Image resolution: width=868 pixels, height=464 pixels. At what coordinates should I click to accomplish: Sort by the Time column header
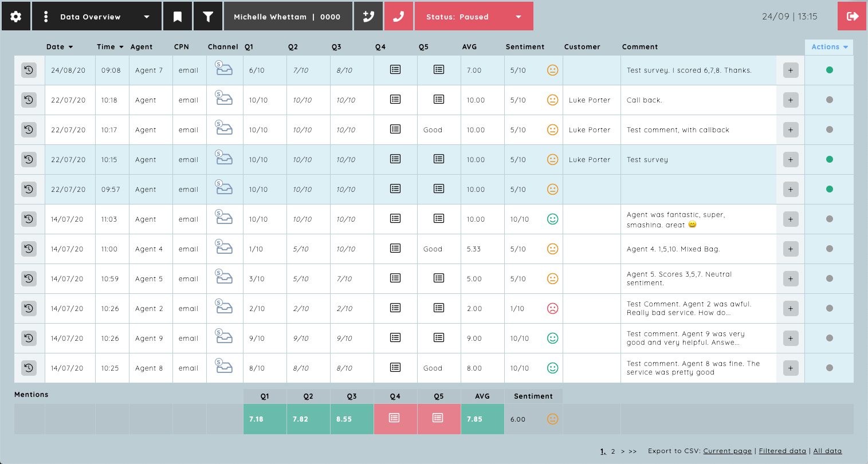110,47
